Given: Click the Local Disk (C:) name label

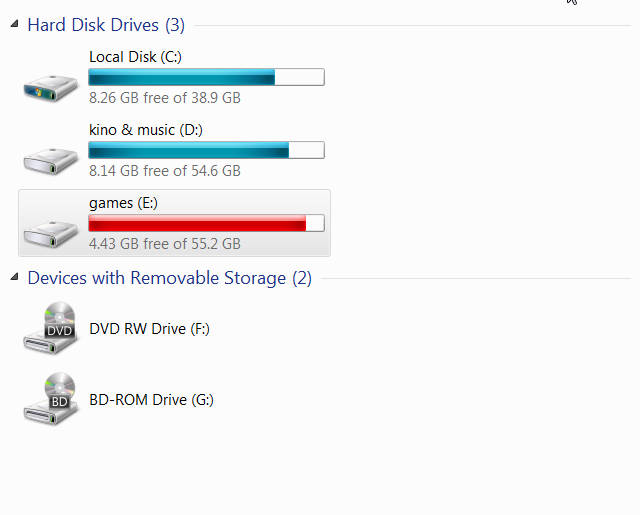Looking at the screenshot, I should point(135,57).
